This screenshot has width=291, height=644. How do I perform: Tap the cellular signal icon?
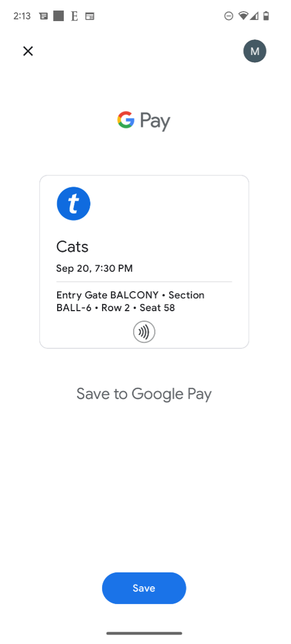255,16
